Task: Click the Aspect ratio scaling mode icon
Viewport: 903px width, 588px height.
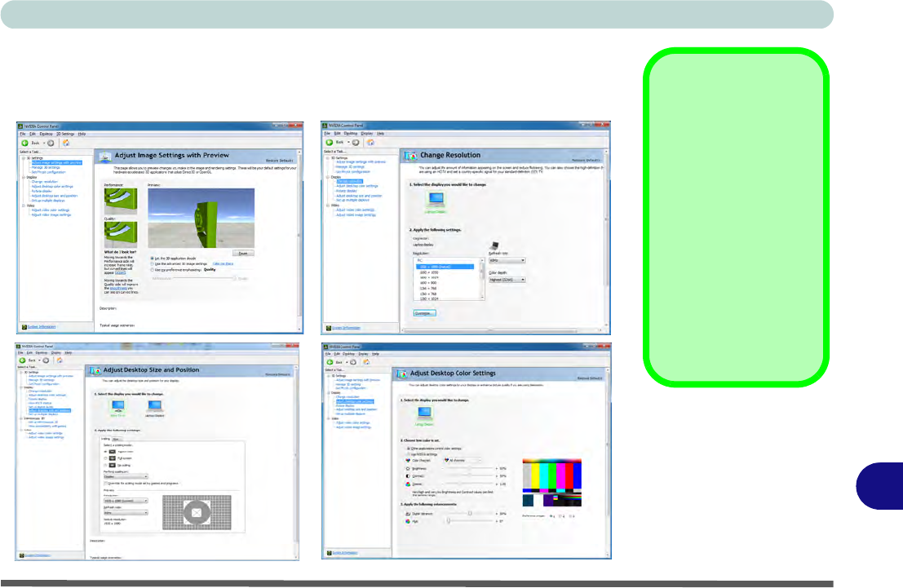Action: click(x=113, y=452)
